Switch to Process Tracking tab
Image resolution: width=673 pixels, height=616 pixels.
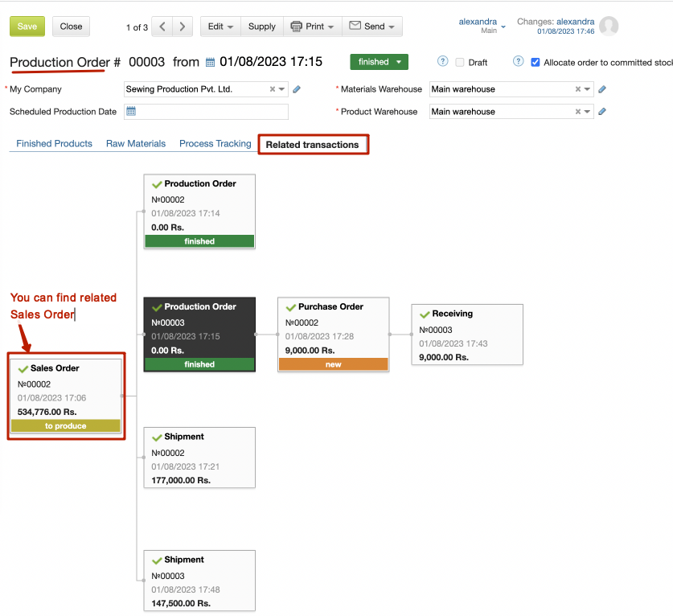[215, 144]
